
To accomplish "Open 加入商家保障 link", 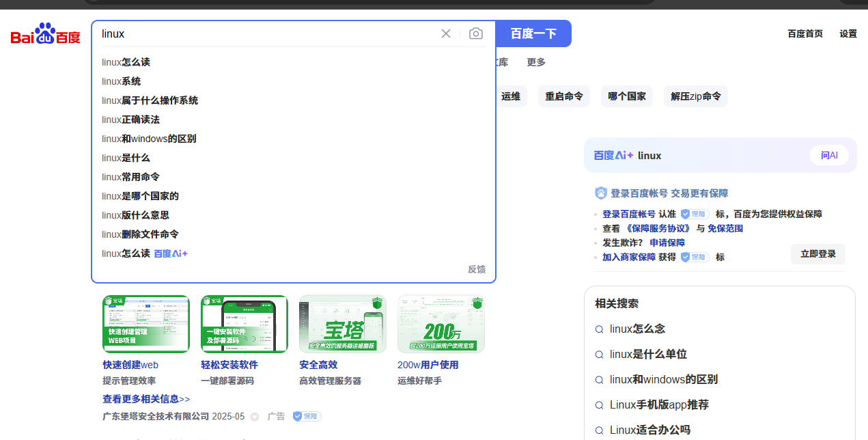I will [x=629, y=257].
